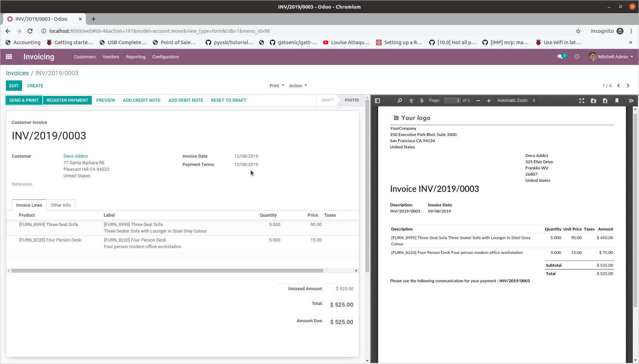
Task: Click the POSTED status stage
Action: (352, 100)
